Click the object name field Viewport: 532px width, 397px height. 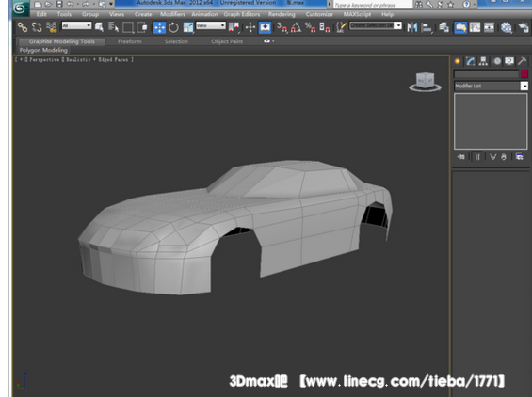click(486, 73)
